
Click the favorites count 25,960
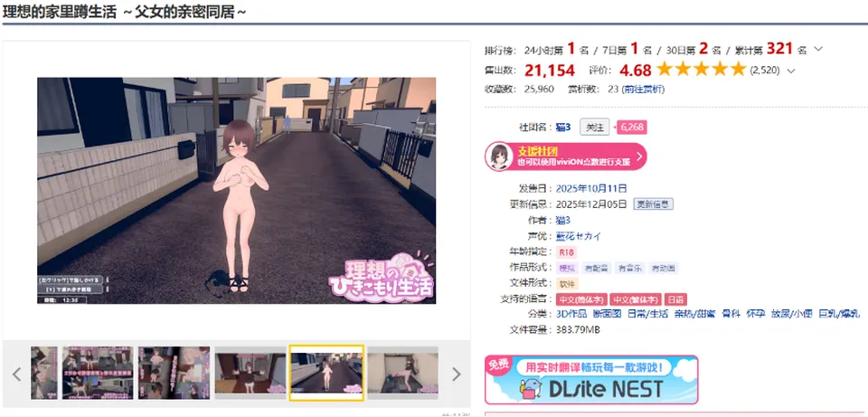[x=539, y=90]
